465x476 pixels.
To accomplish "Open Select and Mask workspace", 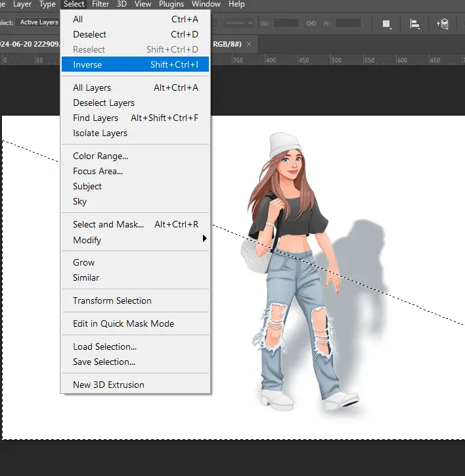I will [135, 224].
